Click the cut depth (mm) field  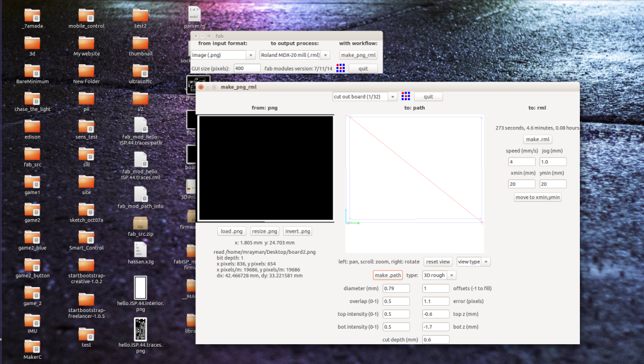[436, 340]
